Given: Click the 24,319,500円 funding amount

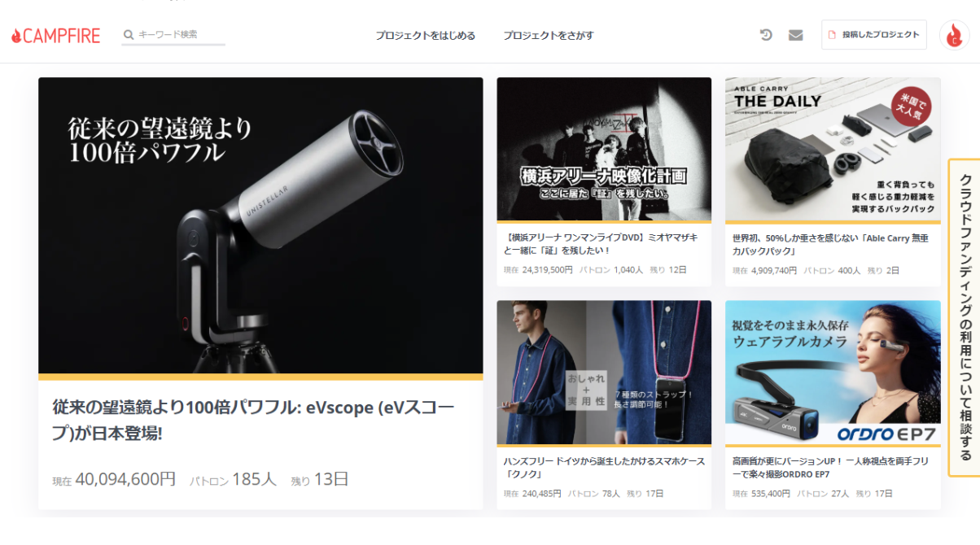Looking at the screenshot, I should (547, 270).
